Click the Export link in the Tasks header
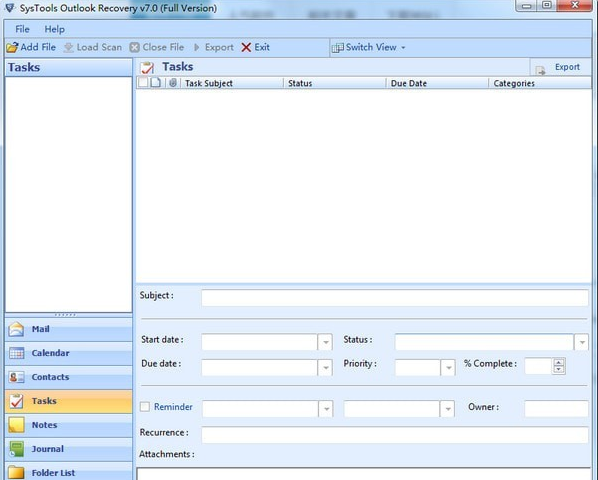Image resolution: width=598 pixels, height=480 pixels. click(567, 67)
